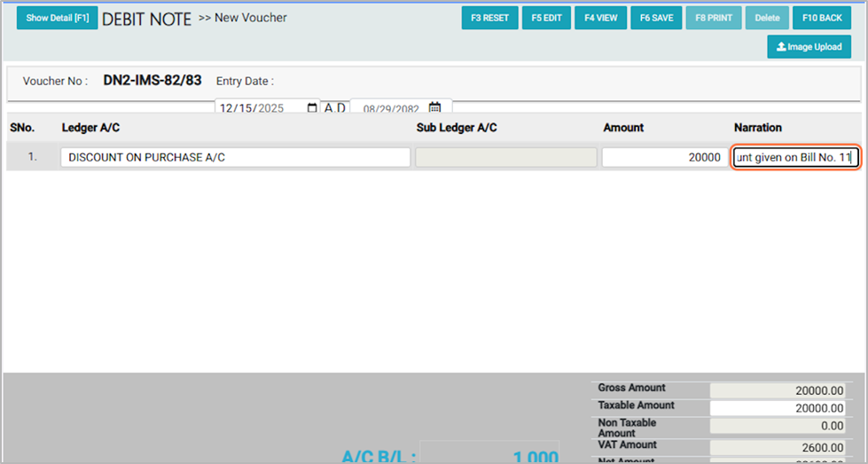Screen dimensions: 868x464
Task: Click the Delete button
Action: pyautogui.click(x=767, y=18)
